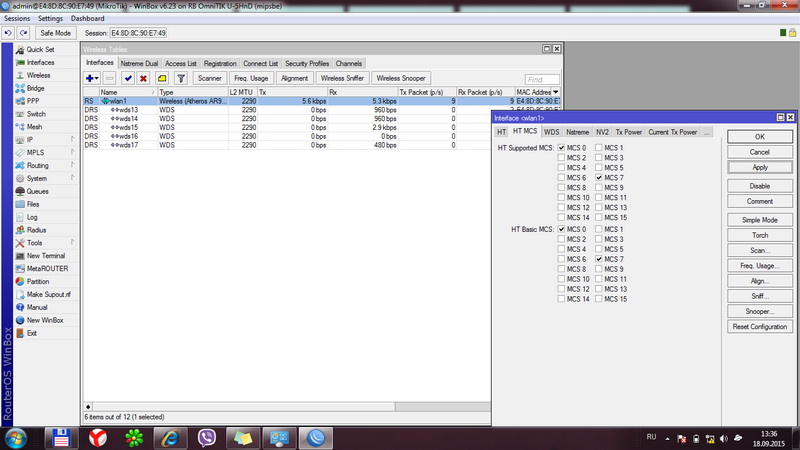Switch to the Security Profiles tab
This screenshot has height=450, width=800.
click(x=307, y=64)
